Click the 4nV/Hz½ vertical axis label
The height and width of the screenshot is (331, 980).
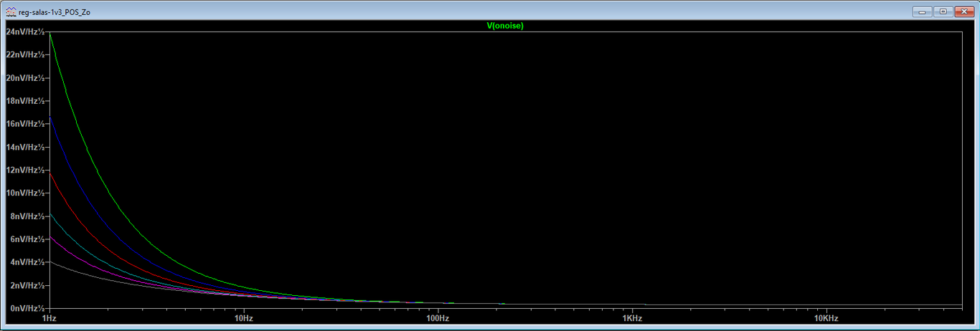point(27,262)
